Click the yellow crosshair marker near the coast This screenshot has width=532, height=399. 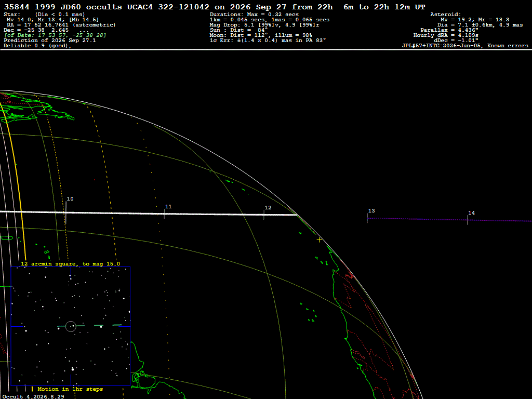[x=320, y=240]
